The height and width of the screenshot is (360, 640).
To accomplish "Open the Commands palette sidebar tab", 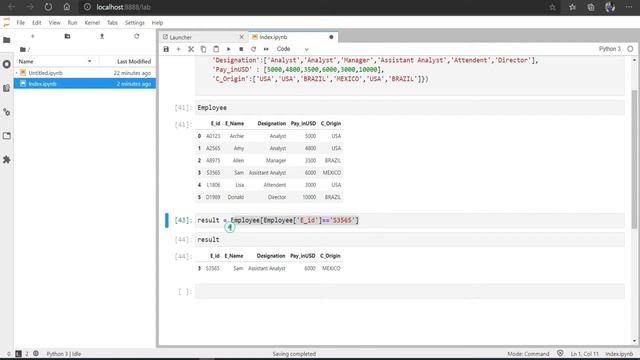I will click(7, 88).
